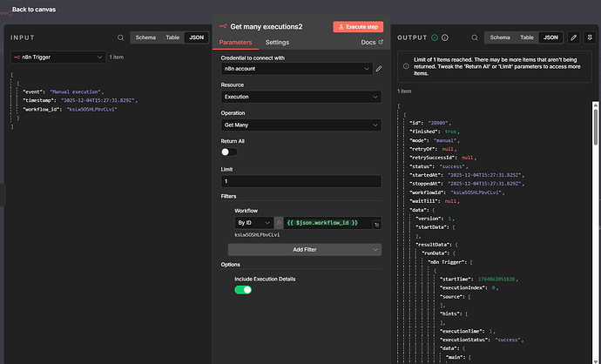Select the output Schema view tab
This screenshot has height=364, width=601.
point(500,37)
